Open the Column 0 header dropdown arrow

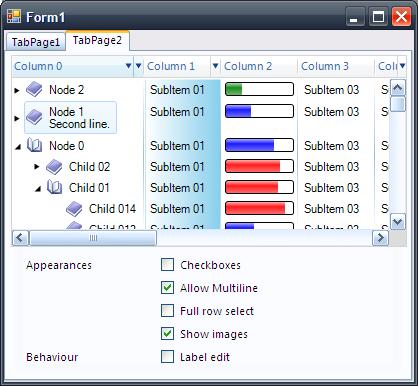pos(128,66)
